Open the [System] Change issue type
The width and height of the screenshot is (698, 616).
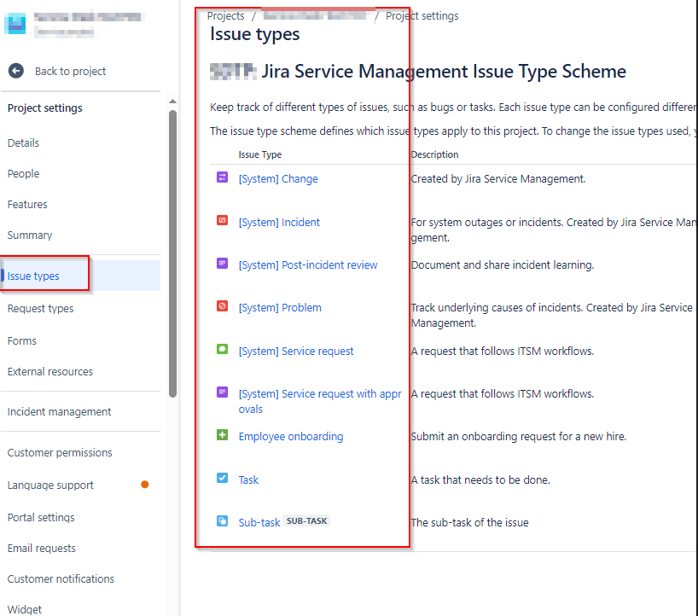[278, 179]
